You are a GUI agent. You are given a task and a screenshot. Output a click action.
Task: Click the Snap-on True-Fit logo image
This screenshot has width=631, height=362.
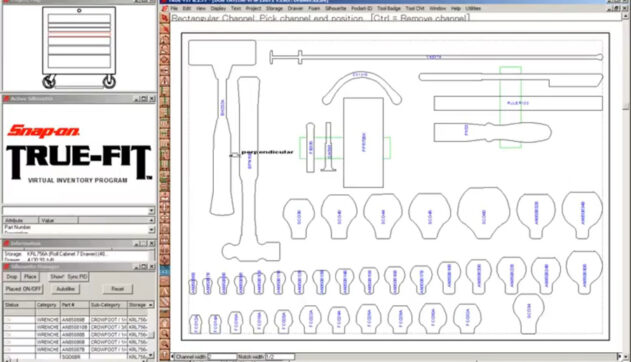point(79,153)
